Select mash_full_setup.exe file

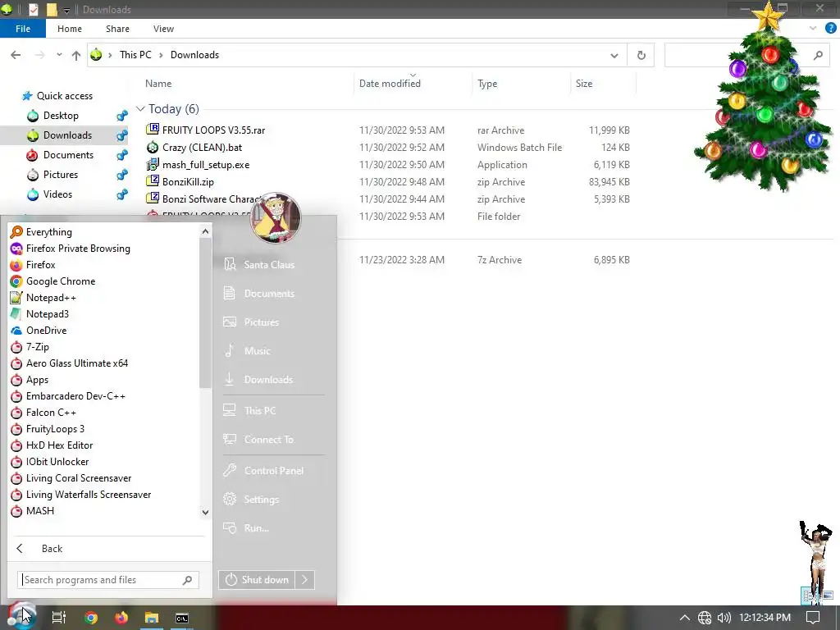tap(206, 164)
